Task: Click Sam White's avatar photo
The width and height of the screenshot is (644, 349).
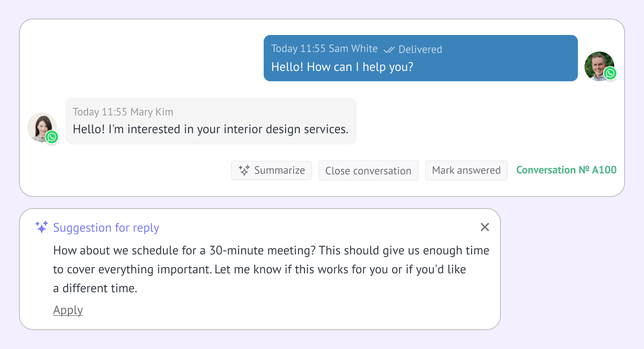Action: [x=599, y=66]
